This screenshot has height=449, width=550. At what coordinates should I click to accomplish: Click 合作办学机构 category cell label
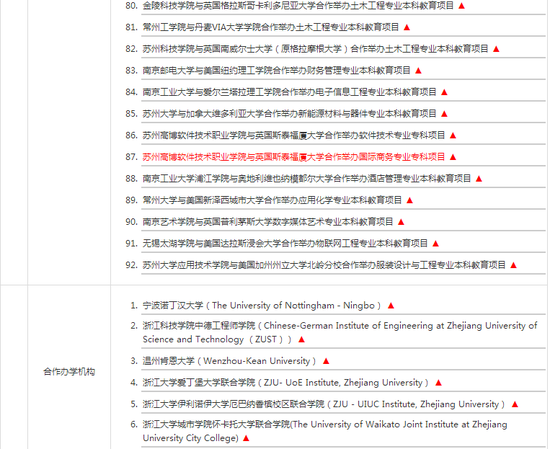tap(69, 372)
